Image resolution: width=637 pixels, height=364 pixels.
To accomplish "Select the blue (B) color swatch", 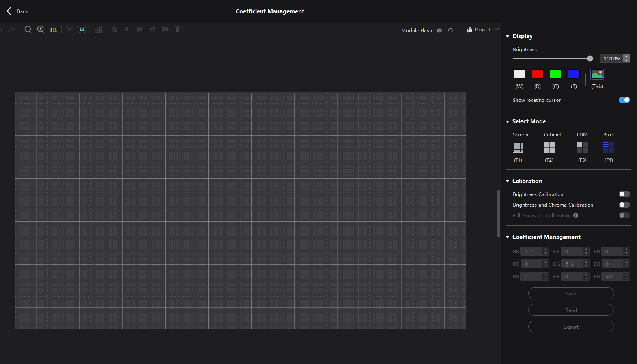I will pos(574,74).
